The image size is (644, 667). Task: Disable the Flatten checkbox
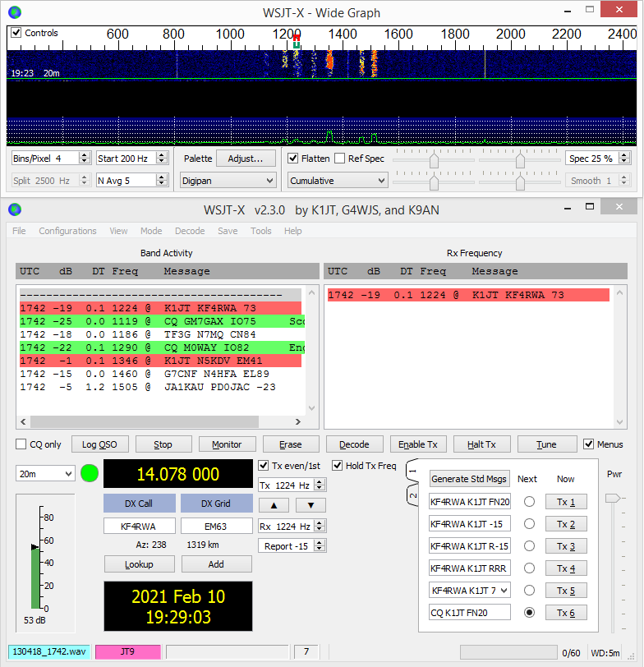[292, 159]
